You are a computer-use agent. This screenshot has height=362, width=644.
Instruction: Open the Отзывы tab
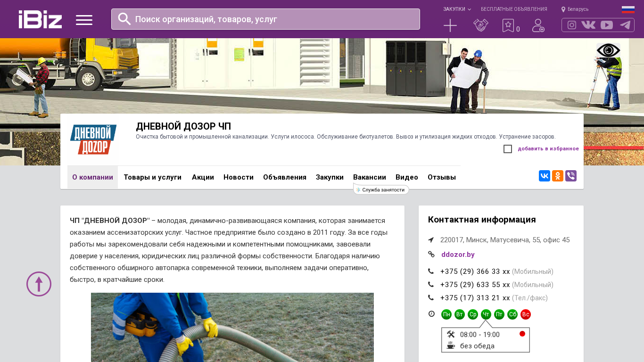(x=442, y=177)
